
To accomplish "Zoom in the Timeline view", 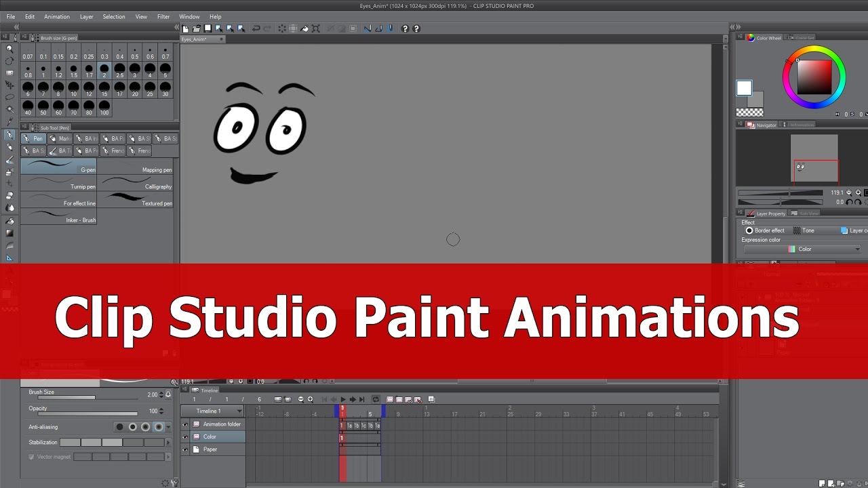I will (310, 399).
